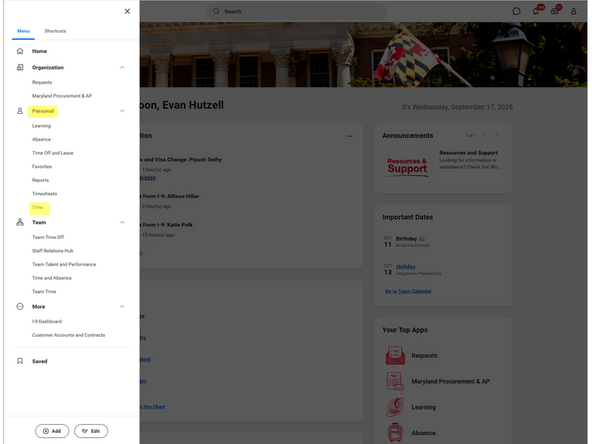Screen dimensions: 592x444
Task: Open the highlighted Time menu item
Action: pos(38,207)
